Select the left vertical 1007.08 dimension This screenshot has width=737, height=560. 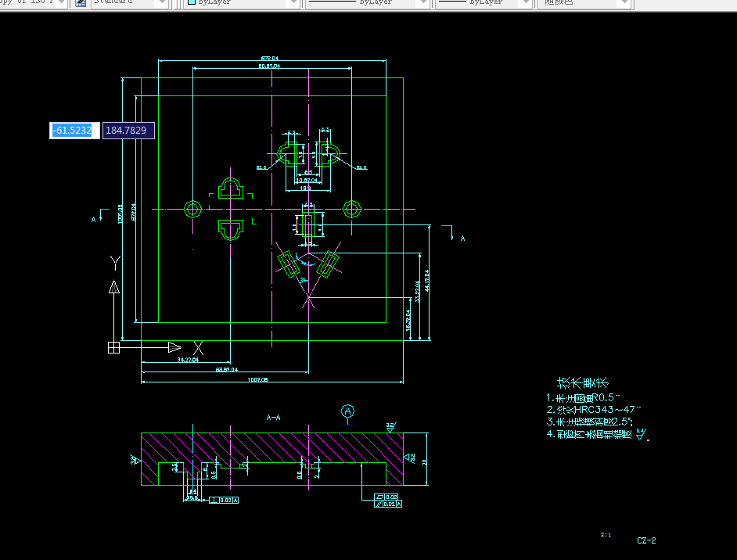120,214
